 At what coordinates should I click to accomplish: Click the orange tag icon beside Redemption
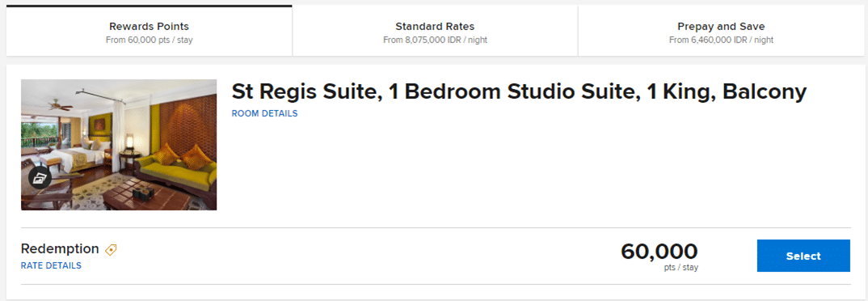point(111,249)
